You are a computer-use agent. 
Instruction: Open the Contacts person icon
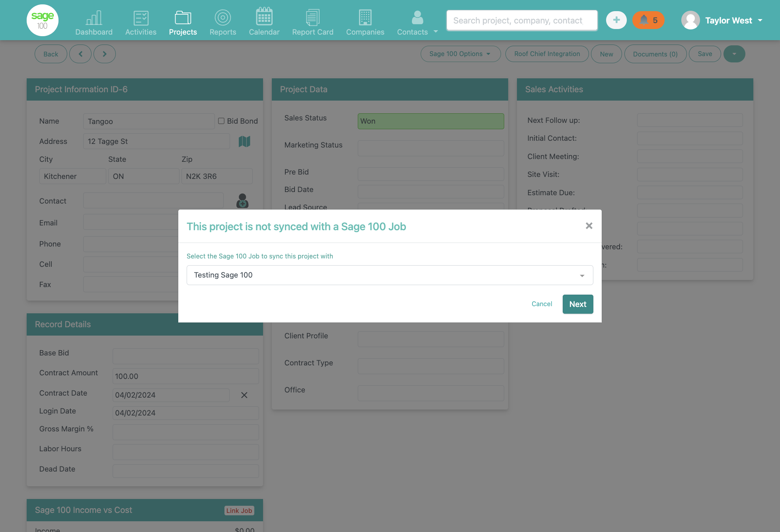click(417, 18)
